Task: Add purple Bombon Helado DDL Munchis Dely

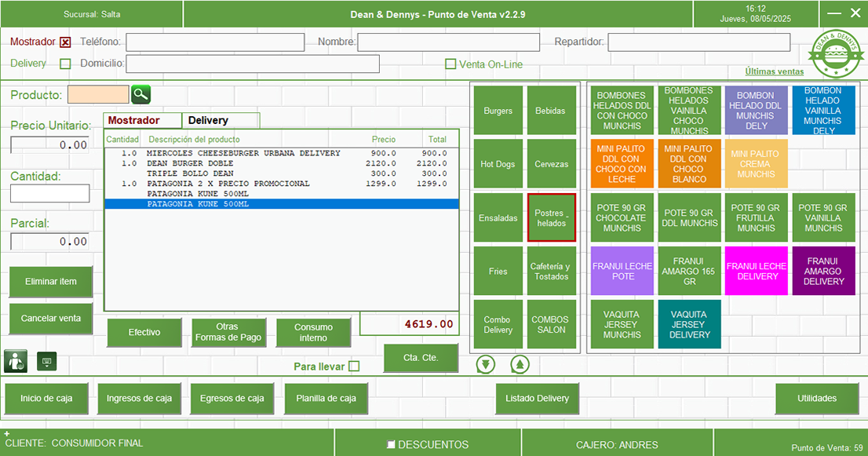Action: (757, 110)
